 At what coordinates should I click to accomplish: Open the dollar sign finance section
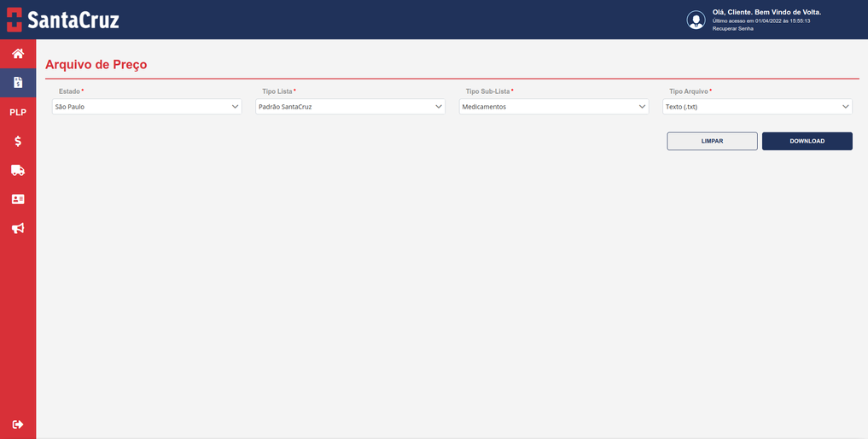pyautogui.click(x=17, y=141)
